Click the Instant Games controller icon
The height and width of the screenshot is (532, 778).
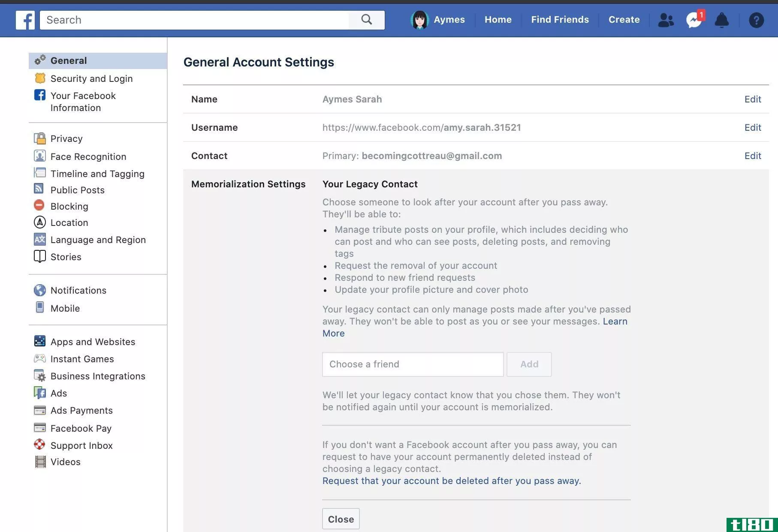pos(40,358)
